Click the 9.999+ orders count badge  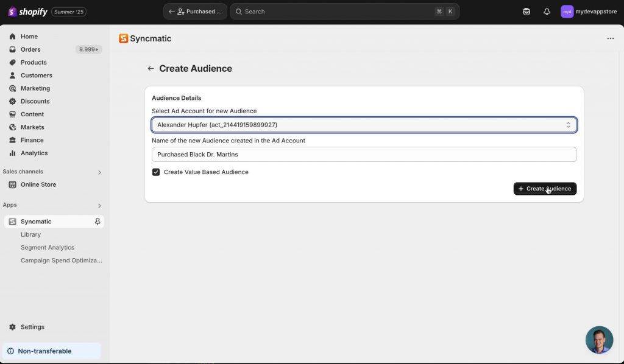coord(89,49)
